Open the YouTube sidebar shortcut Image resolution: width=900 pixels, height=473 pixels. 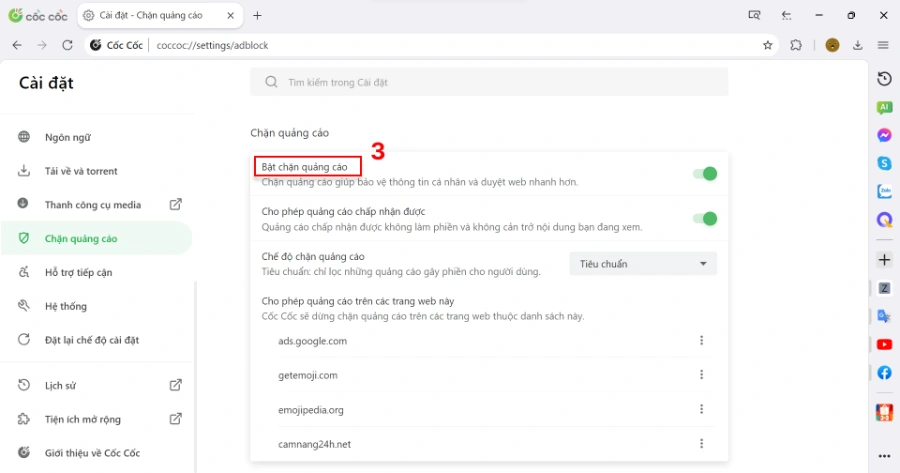884,344
